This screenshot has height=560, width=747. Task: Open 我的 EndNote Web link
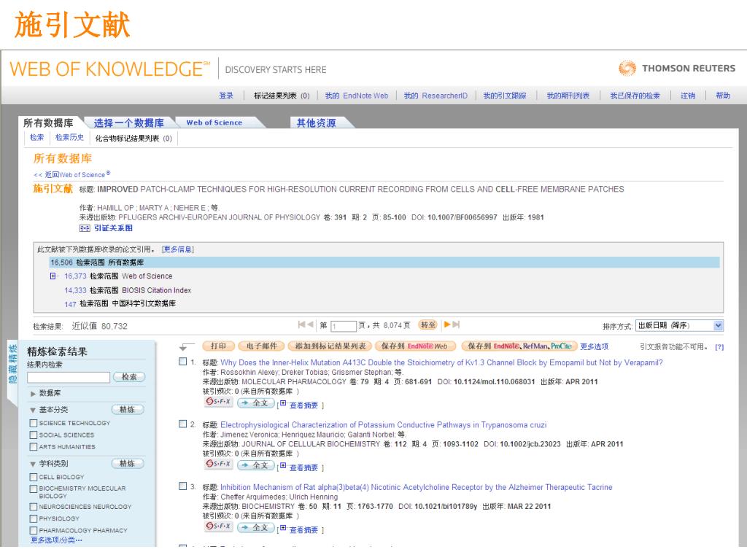point(356,96)
